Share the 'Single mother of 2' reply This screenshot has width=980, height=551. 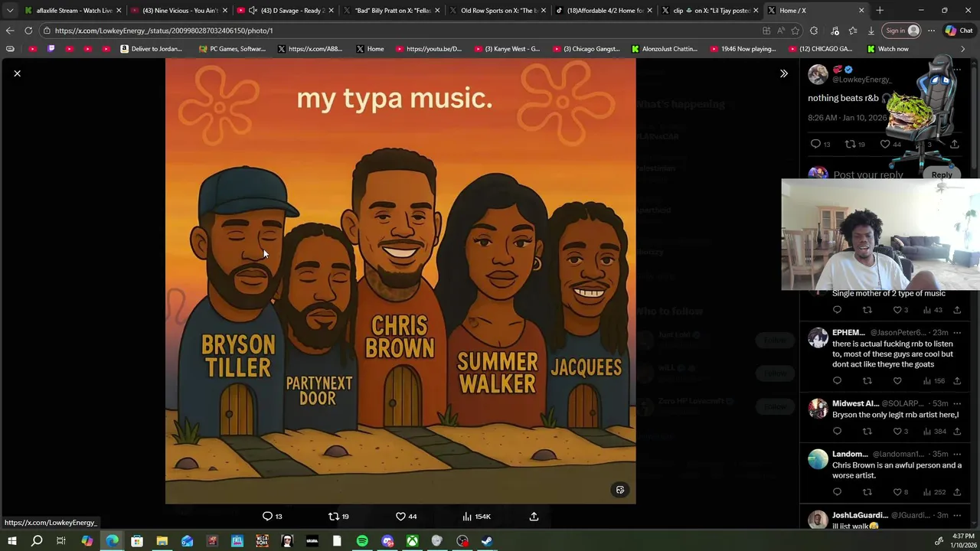click(x=957, y=310)
